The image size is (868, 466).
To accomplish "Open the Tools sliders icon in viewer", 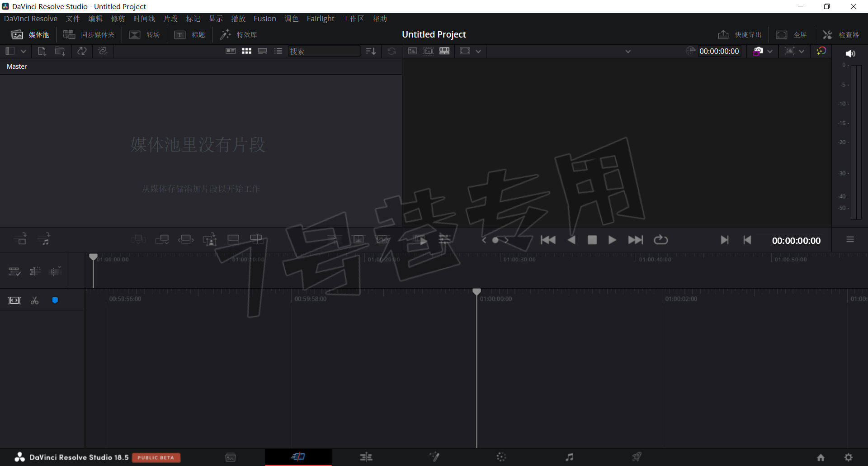I will [445, 239].
